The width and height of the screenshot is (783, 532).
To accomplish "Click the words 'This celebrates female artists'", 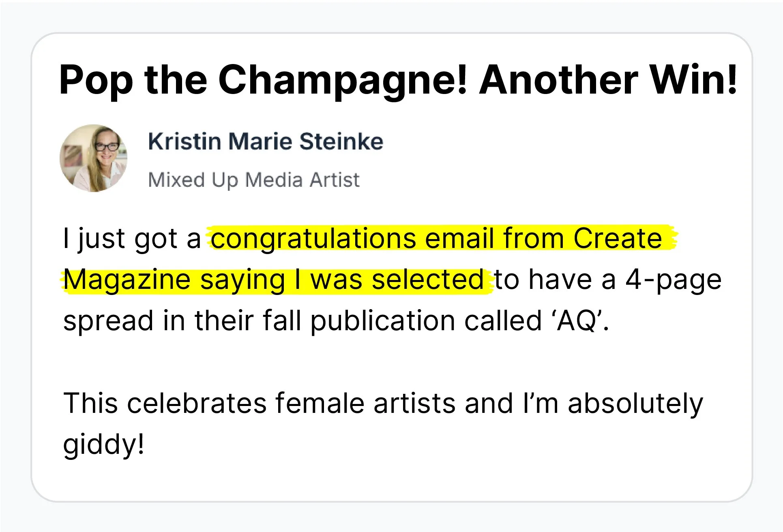I will tap(260, 403).
